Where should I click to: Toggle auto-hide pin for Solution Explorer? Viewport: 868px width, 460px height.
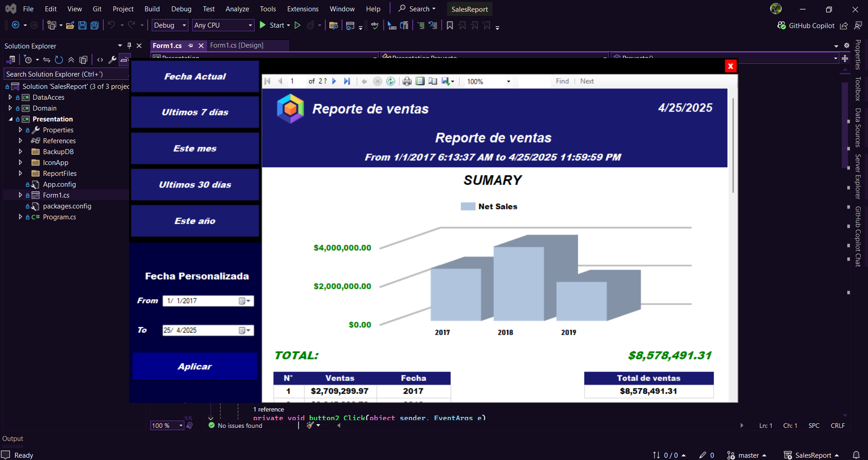129,46
